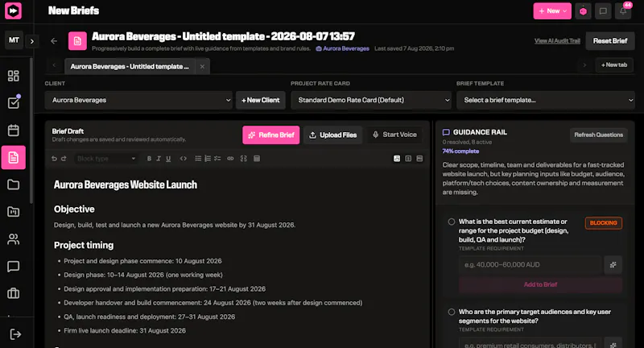The image size is (644, 348).
Task: Open the Project Rate Card dropdown
Action: [x=371, y=100]
